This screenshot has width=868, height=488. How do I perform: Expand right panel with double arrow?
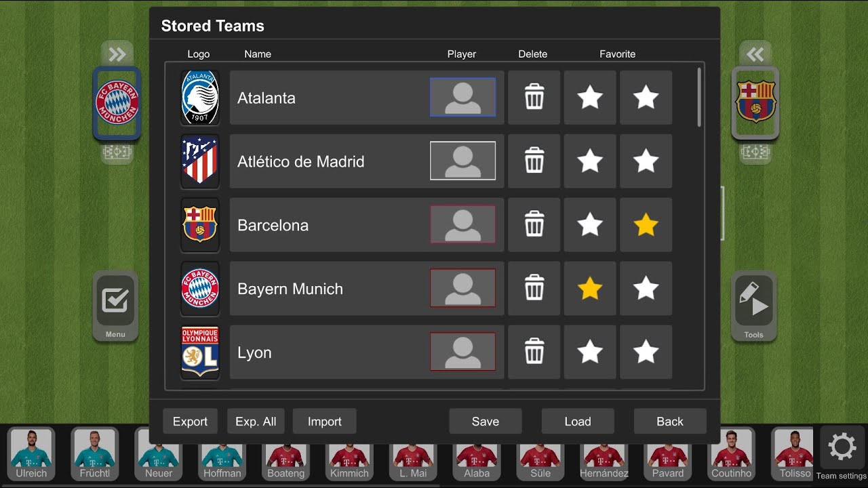point(755,54)
